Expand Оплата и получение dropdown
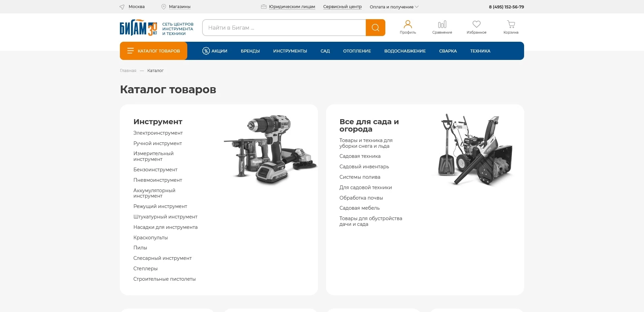Screen dimensions: 644x312 pos(394,7)
